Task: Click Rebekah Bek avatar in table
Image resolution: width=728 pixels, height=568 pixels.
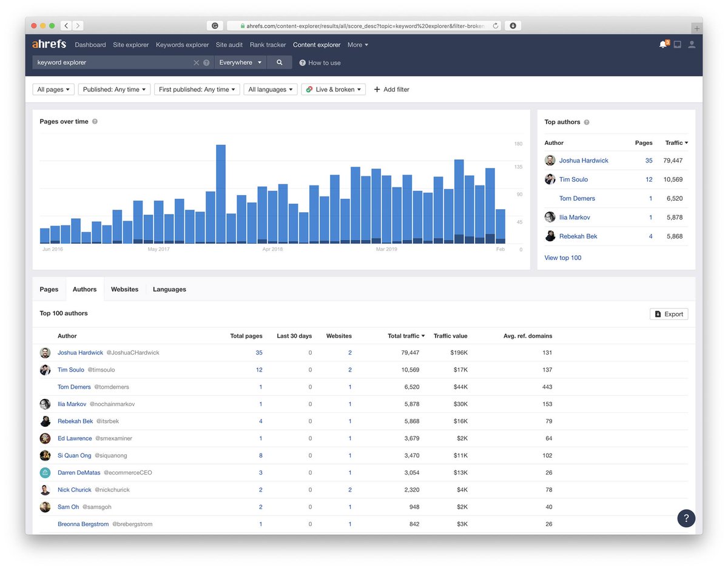Action: 45,421
